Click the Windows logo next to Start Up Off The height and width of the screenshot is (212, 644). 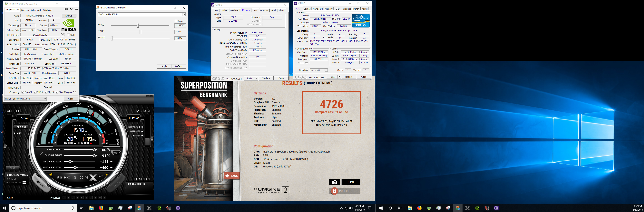click(x=24, y=183)
